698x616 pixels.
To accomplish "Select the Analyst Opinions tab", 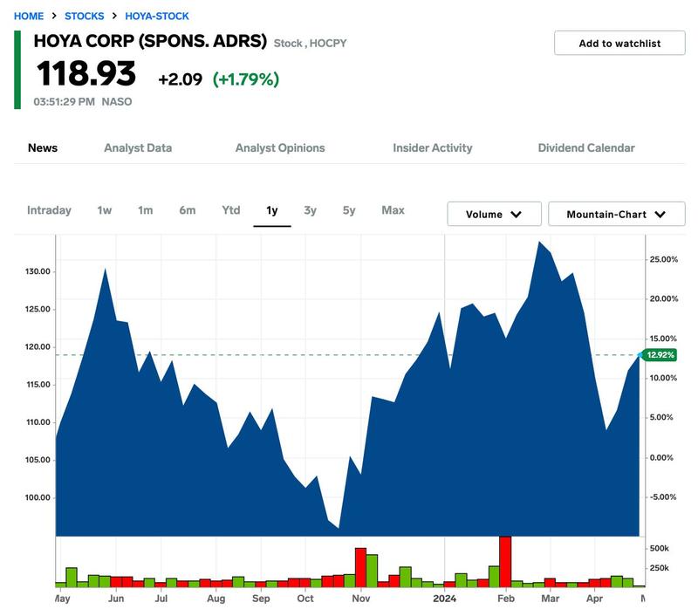I will click(280, 147).
